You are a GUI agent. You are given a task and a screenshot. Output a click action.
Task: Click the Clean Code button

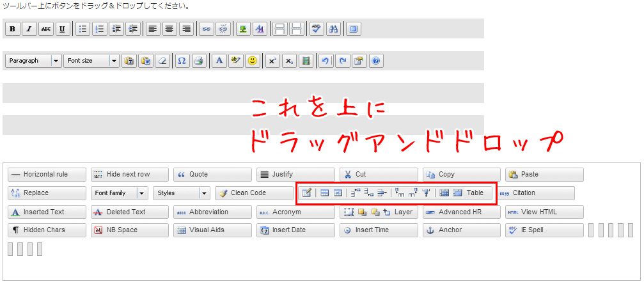point(254,193)
